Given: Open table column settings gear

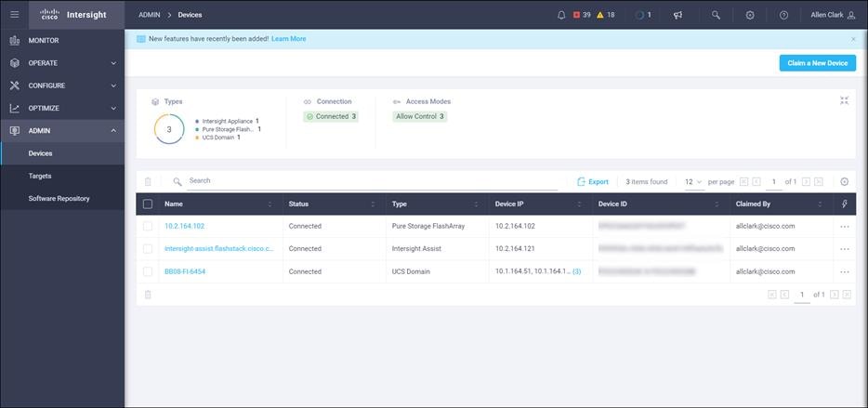Looking at the screenshot, I should (x=844, y=181).
